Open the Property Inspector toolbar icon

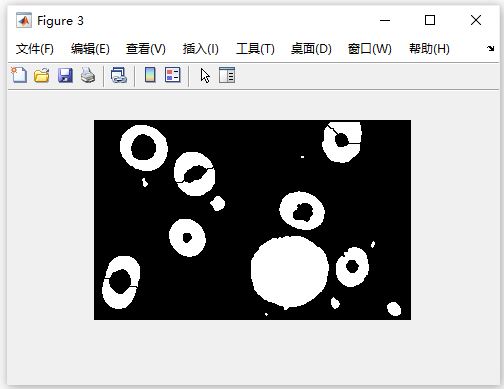point(227,75)
